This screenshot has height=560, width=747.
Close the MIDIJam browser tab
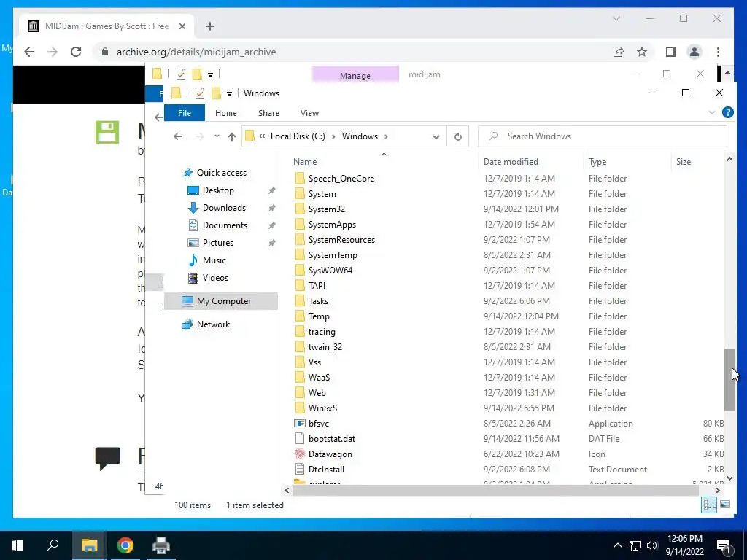click(x=182, y=26)
